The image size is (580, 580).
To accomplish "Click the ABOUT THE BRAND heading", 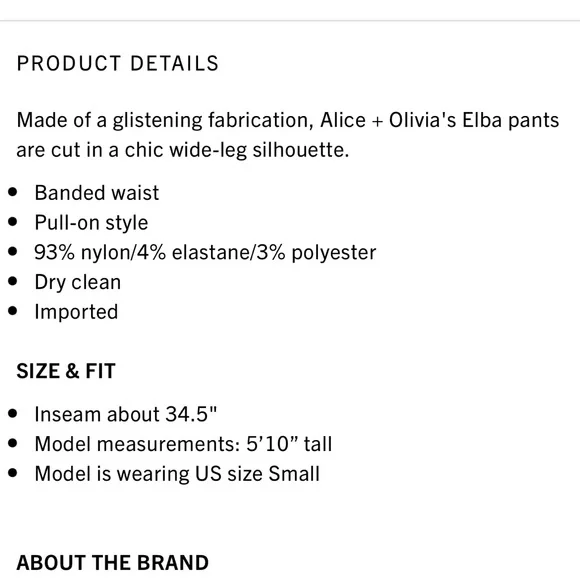I will coord(113,563).
